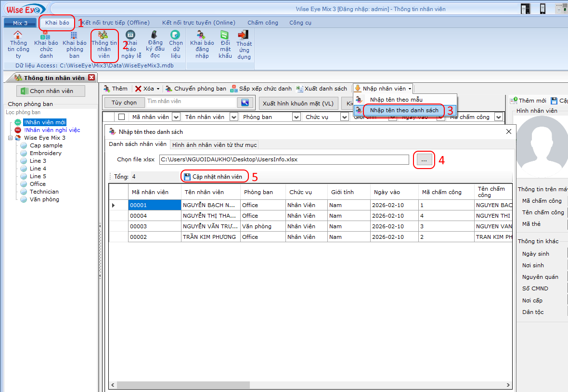
Task: Click the search icon beside Tìm nhân viên
Action: pyautogui.click(x=245, y=102)
